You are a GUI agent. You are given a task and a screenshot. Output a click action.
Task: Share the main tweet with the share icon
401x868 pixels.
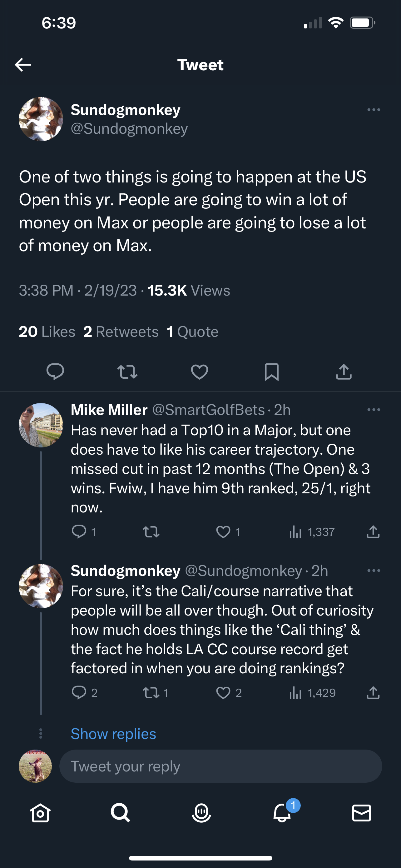[x=344, y=372]
